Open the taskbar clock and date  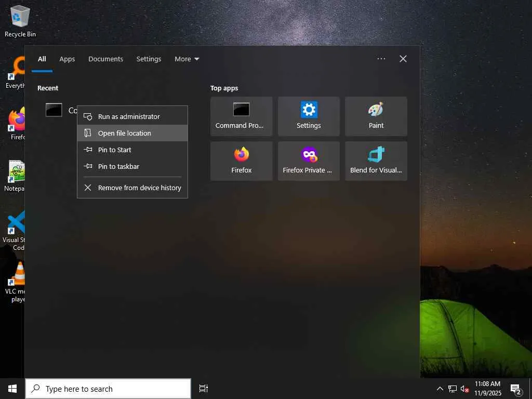(487, 389)
